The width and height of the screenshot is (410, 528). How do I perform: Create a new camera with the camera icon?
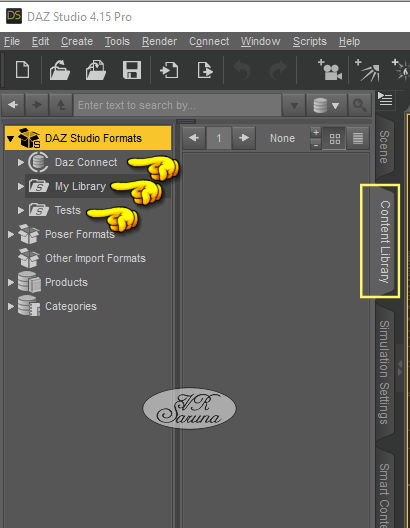tap(330, 70)
